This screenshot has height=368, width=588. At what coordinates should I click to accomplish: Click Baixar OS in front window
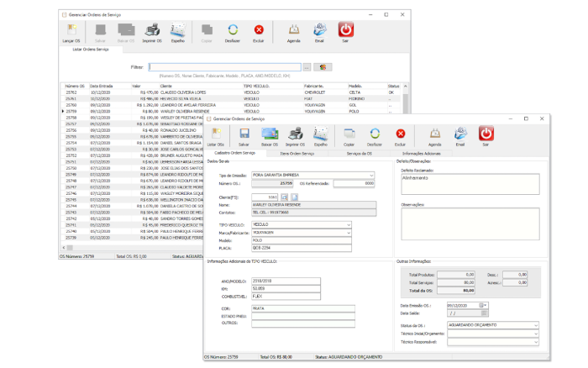270,137
